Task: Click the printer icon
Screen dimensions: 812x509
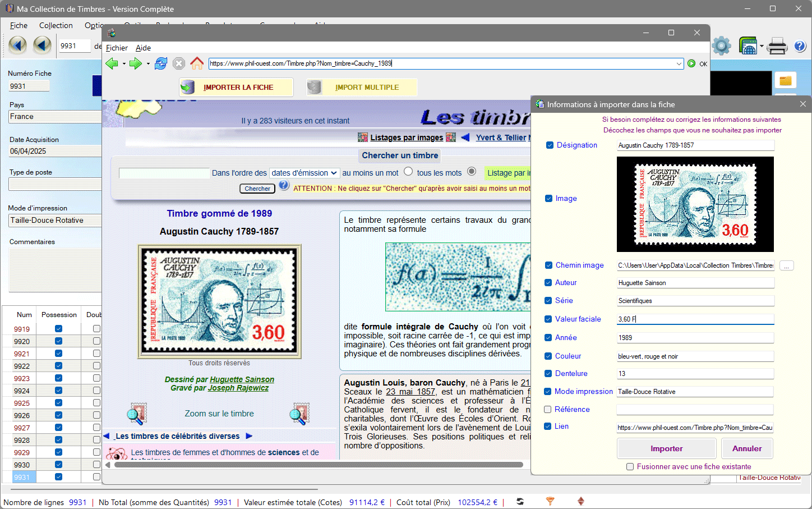Action: [x=777, y=46]
